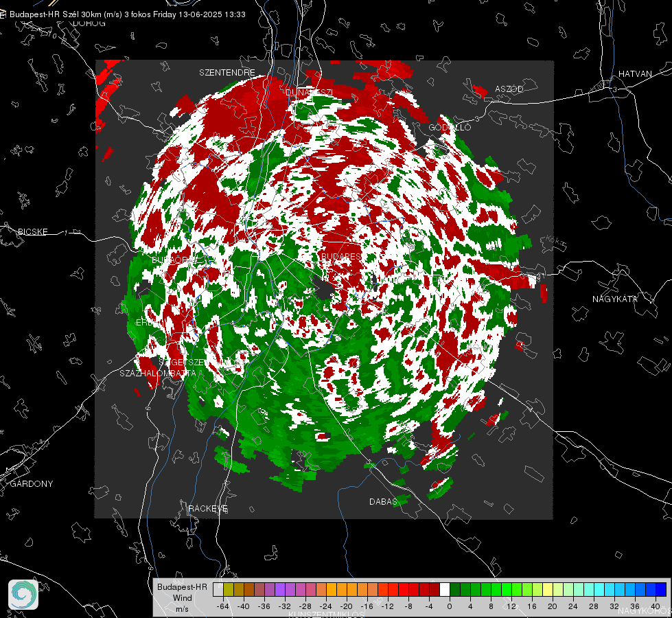The height and width of the screenshot is (618, 672).
Task: Click the swirl weather-service logo in the corner
Action: coord(23,595)
